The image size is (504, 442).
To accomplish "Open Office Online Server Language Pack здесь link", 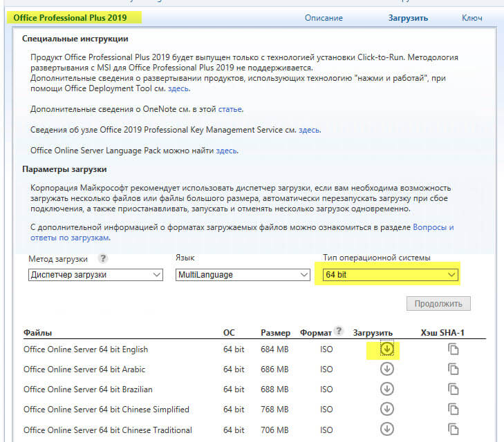I will [x=226, y=150].
